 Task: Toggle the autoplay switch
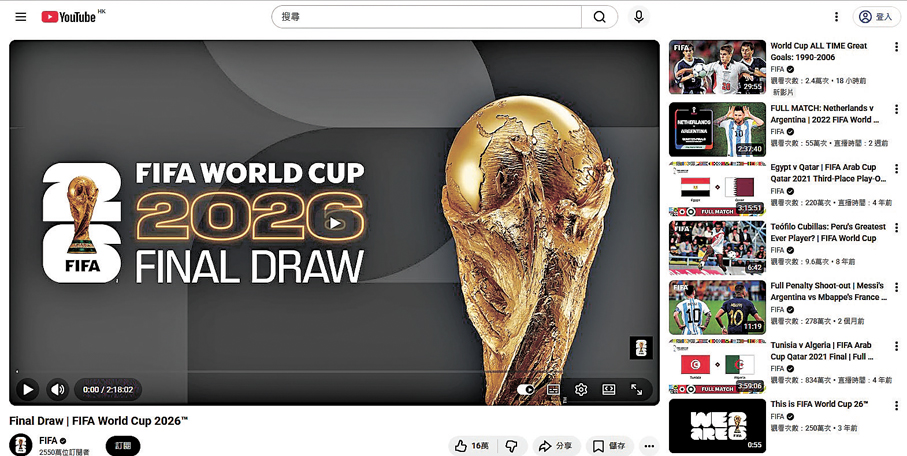526,389
